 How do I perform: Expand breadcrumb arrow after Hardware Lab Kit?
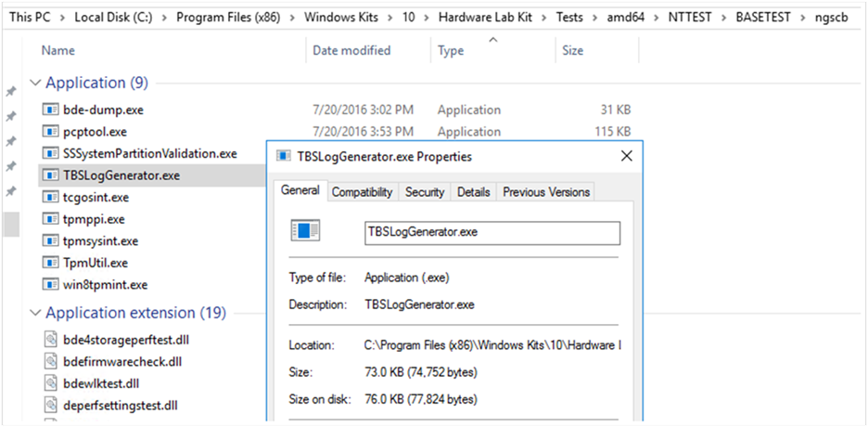coord(545,18)
